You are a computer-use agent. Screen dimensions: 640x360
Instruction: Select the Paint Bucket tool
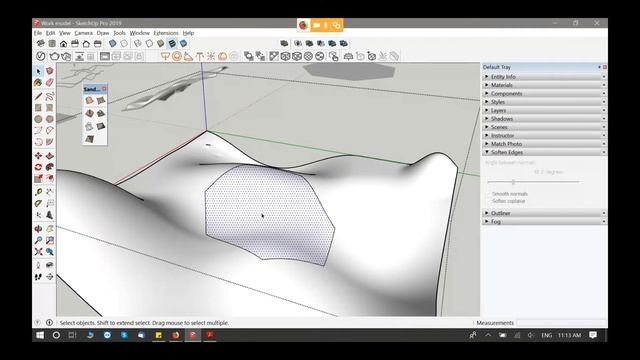point(38,82)
